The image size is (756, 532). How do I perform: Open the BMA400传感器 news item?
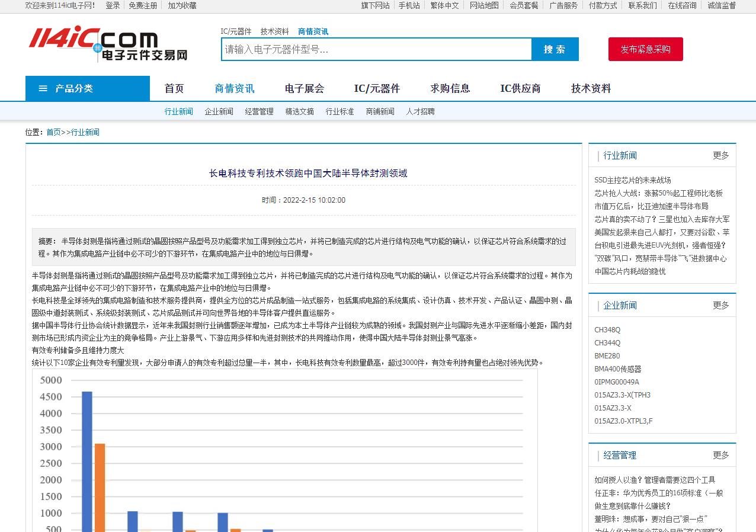coord(618,369)
